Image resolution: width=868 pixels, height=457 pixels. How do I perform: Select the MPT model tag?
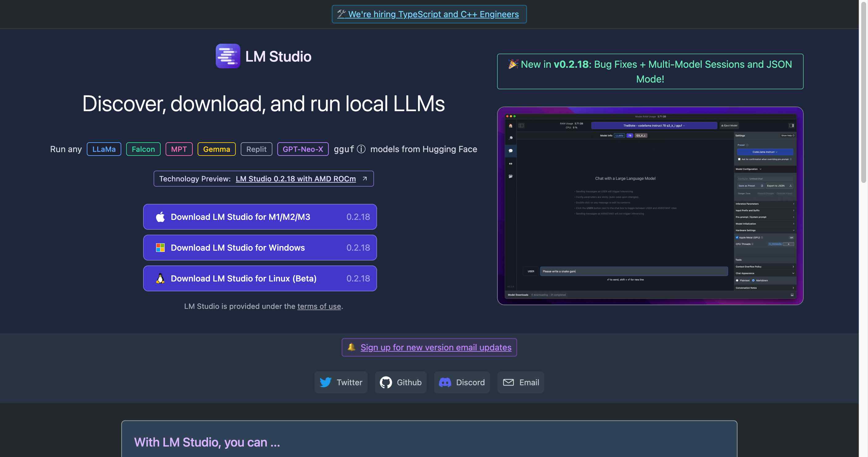179,149
